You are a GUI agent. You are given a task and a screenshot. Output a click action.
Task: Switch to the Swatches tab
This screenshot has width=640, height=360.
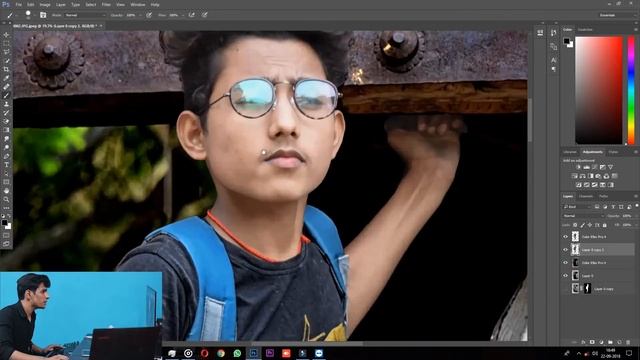(x=585, y=30)
